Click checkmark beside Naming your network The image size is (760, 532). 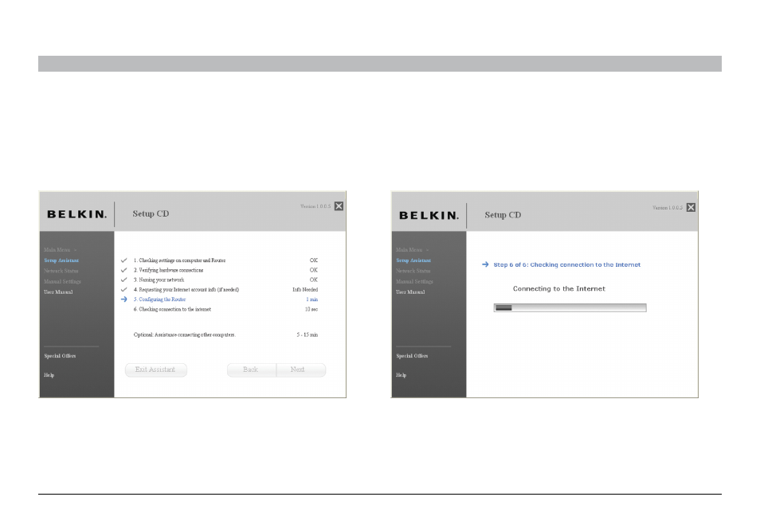[x=124, y=280]
